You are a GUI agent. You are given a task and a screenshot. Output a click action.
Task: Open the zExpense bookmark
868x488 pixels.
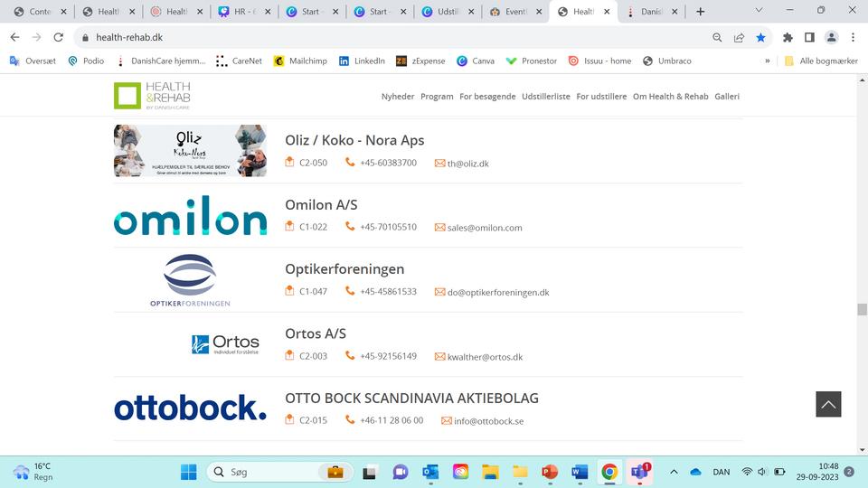tap(420, 61)
